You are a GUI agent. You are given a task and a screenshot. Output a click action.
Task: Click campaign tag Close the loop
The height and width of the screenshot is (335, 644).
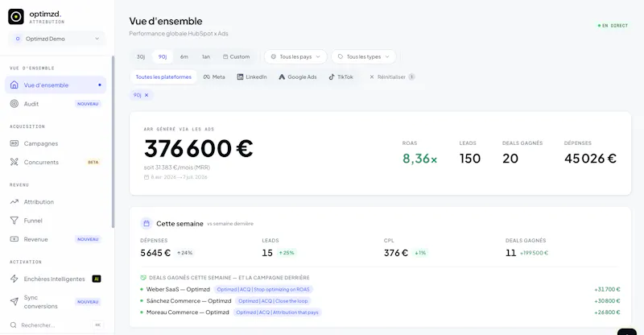click(273, 301)
